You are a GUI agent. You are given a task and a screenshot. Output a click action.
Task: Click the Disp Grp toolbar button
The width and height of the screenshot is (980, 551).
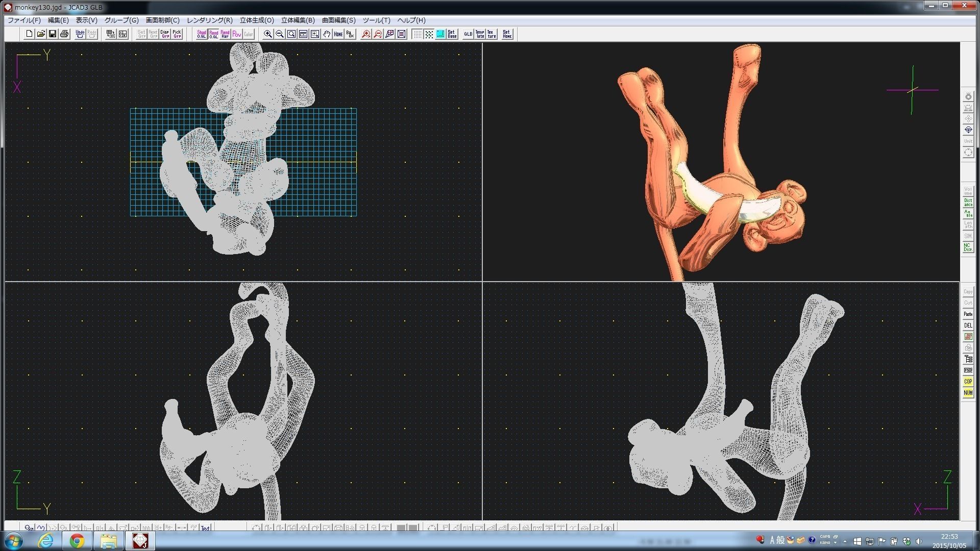(165, 34)
